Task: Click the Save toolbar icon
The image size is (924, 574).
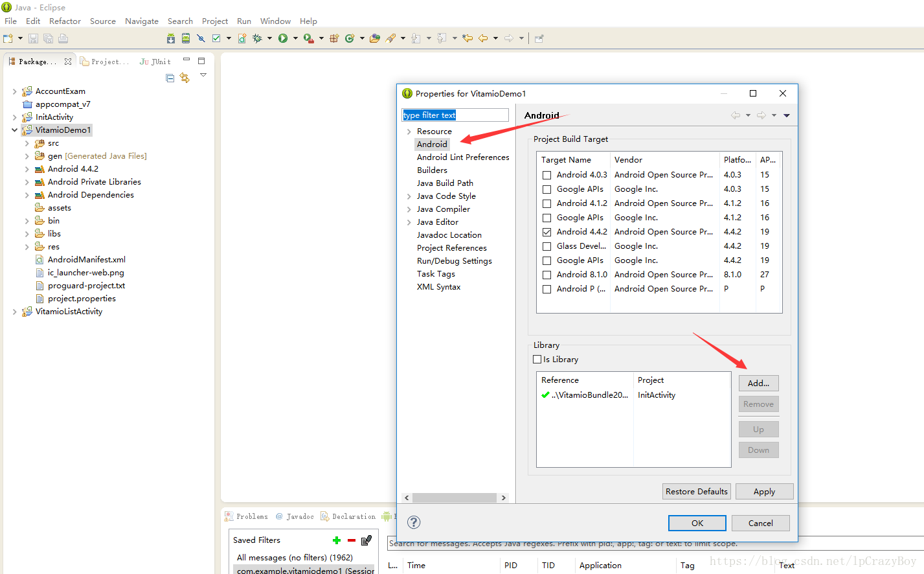Action: (x=33, y=38)
